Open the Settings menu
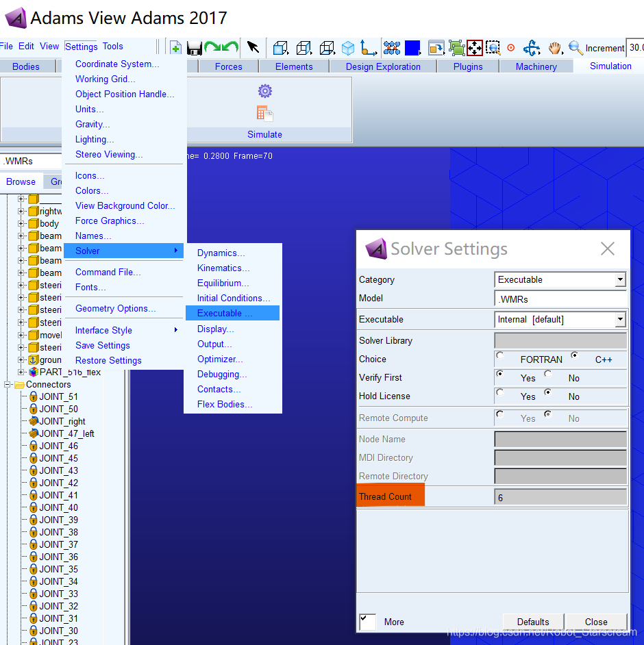The height and width of the screenshot is (645, 644). click(x=81, y=47)
